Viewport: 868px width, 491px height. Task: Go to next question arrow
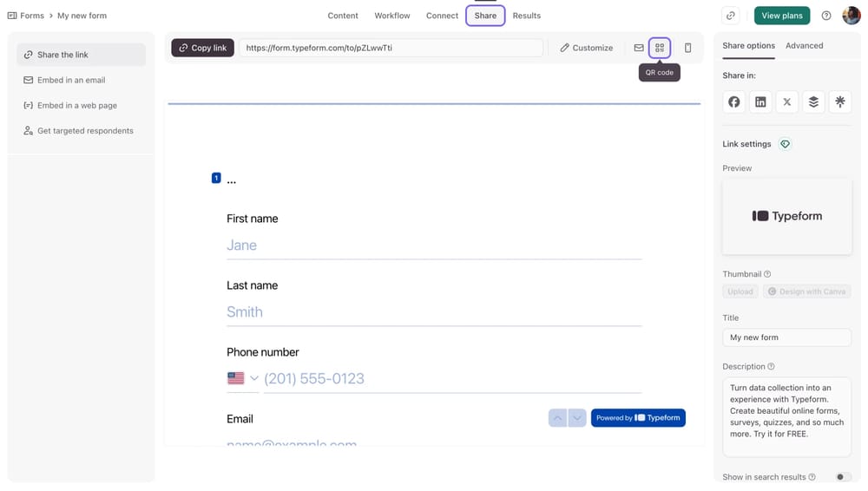[x=577, y=418]
